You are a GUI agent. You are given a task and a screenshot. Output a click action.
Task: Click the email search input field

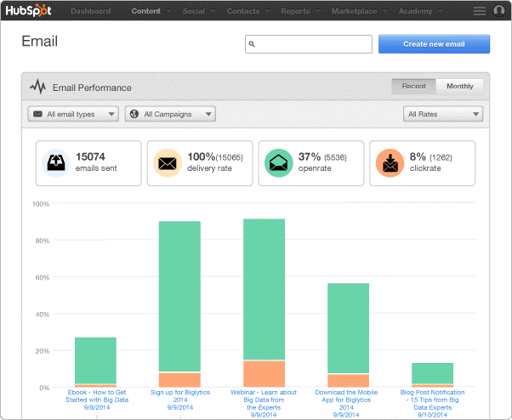[309, 44]
